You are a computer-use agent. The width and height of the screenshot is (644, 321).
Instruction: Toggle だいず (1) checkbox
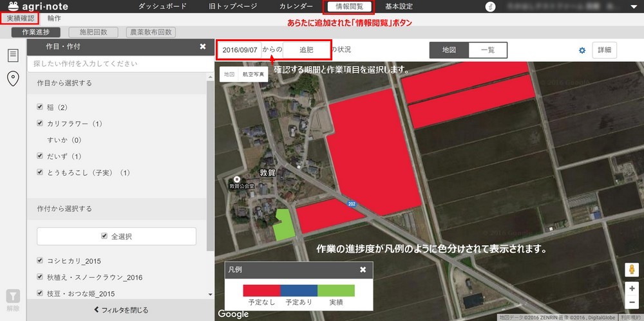point(40,156)
